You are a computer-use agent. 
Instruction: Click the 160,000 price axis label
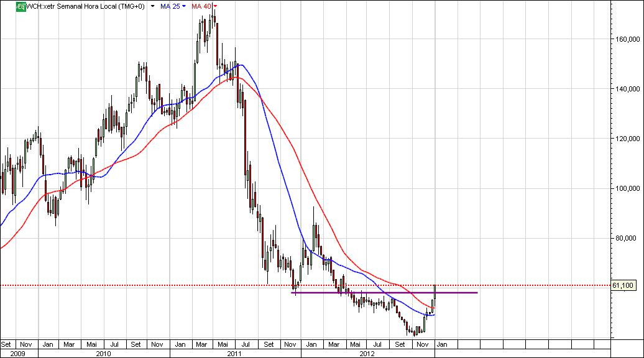pyautogui.click(x=627, y=39)
